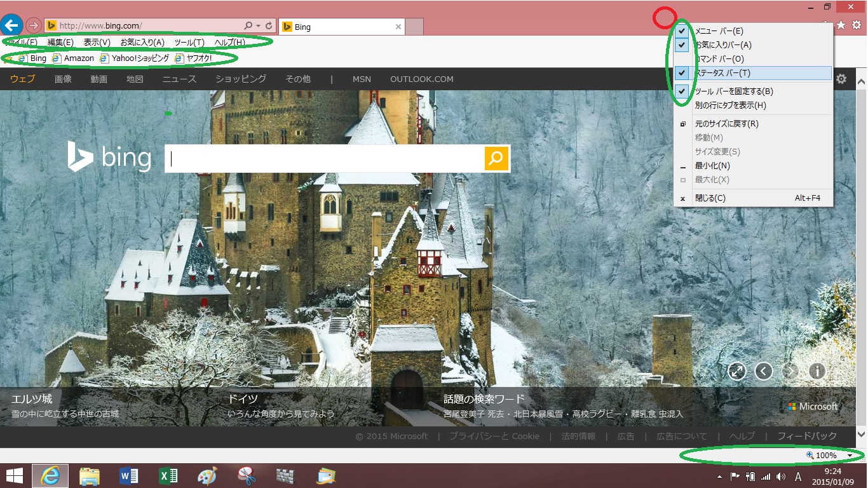
Task: Toggle ツール バーを固定する(B)
Action: tap(753, 91)
